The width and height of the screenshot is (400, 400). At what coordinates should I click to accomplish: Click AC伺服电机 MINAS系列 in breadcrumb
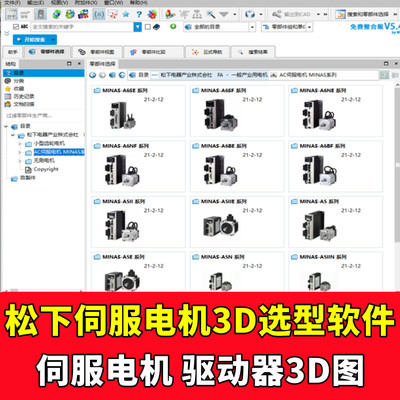tap(308, 75)
